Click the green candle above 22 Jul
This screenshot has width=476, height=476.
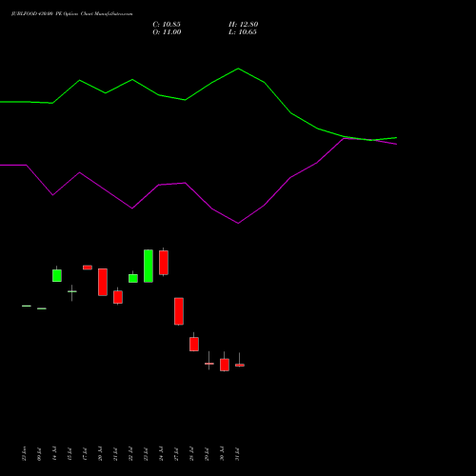point(133,278)
